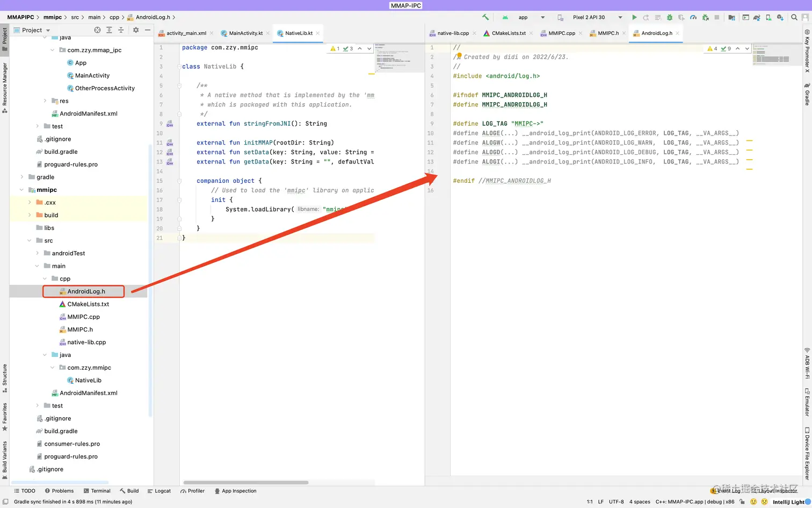Click the mmipc breadcrumb in navigation bar
Screen dimensions: 812x508
tap(53, 17)
